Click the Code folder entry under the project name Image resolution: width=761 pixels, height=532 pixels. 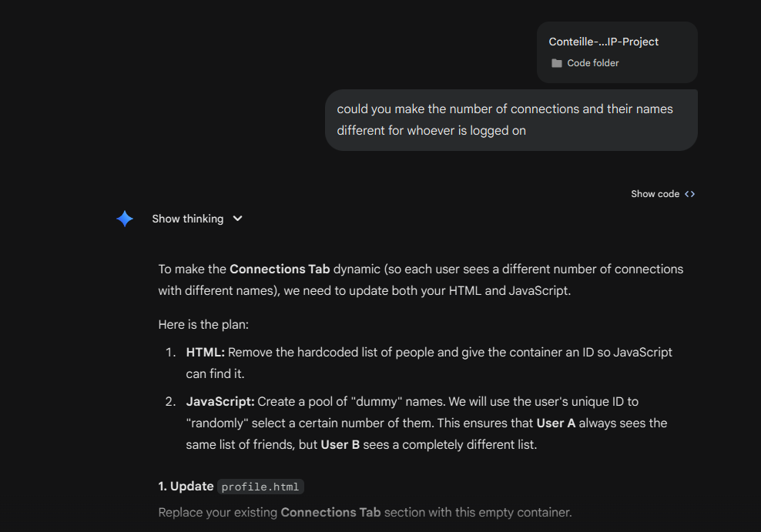582,63
